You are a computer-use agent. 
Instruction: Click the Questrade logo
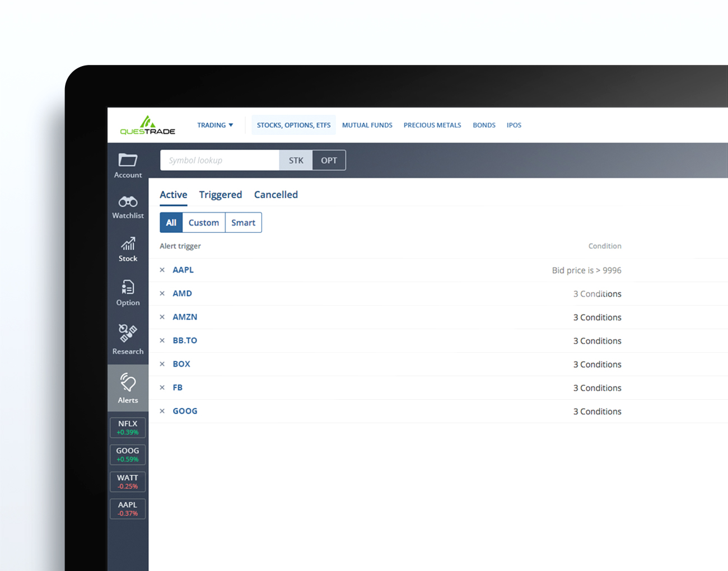coord(147,125)
